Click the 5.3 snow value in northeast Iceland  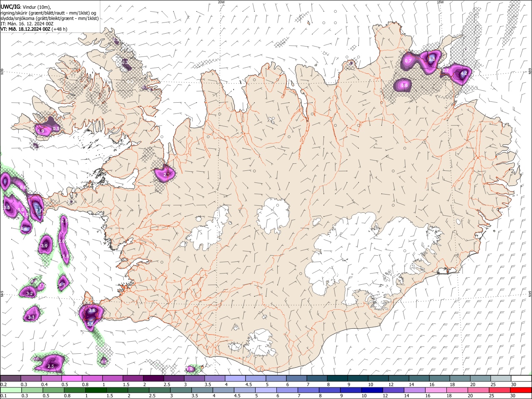(x=432, y=59)
